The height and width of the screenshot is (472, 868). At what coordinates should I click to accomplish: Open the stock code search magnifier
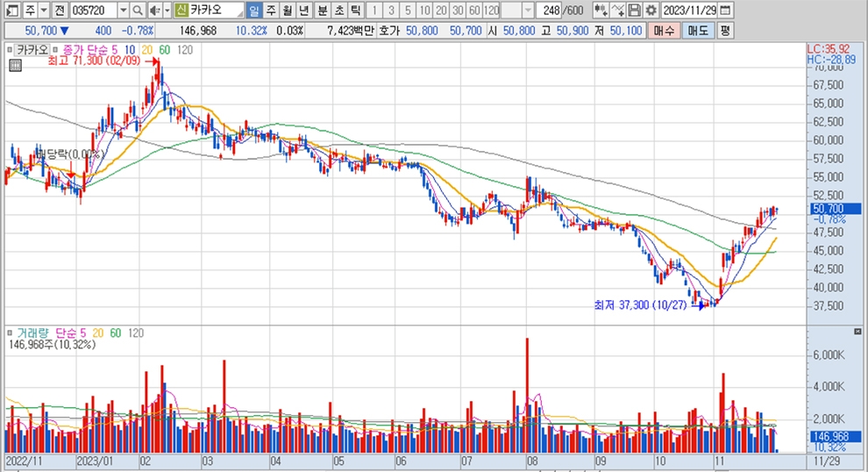138,10
